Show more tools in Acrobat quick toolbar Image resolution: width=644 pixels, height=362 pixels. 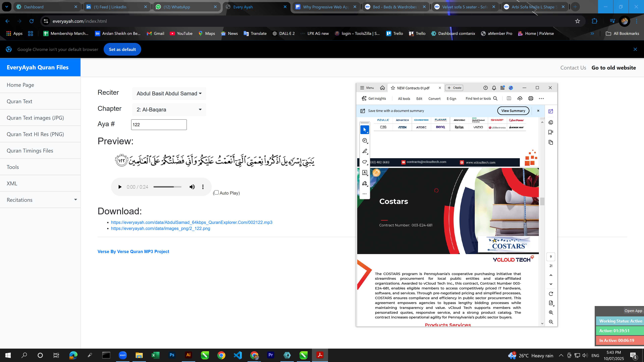click(364, 194)
